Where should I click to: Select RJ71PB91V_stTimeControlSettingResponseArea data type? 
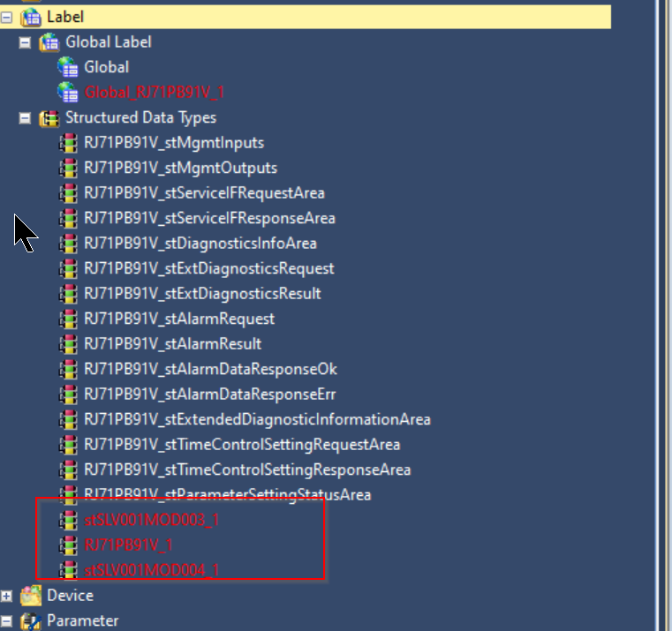tap(247, 469)
